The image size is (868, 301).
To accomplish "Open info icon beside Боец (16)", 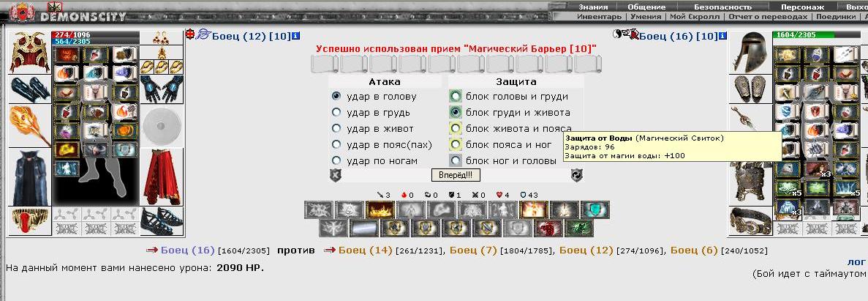I will click(722, 36).
